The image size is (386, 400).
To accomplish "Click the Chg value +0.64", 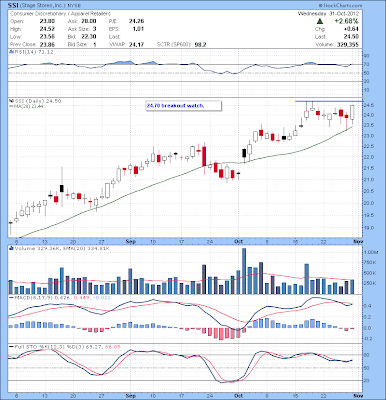I will (x=352, y=29).
